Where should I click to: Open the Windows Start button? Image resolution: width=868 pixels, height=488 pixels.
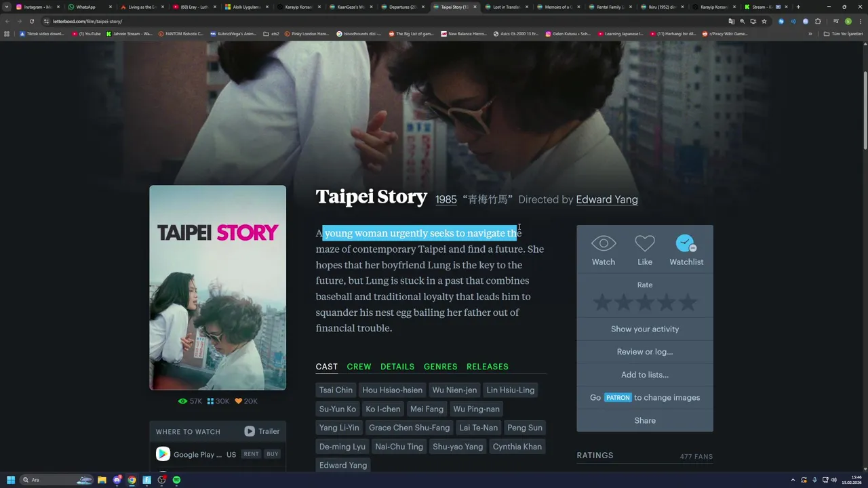[11, 480]
